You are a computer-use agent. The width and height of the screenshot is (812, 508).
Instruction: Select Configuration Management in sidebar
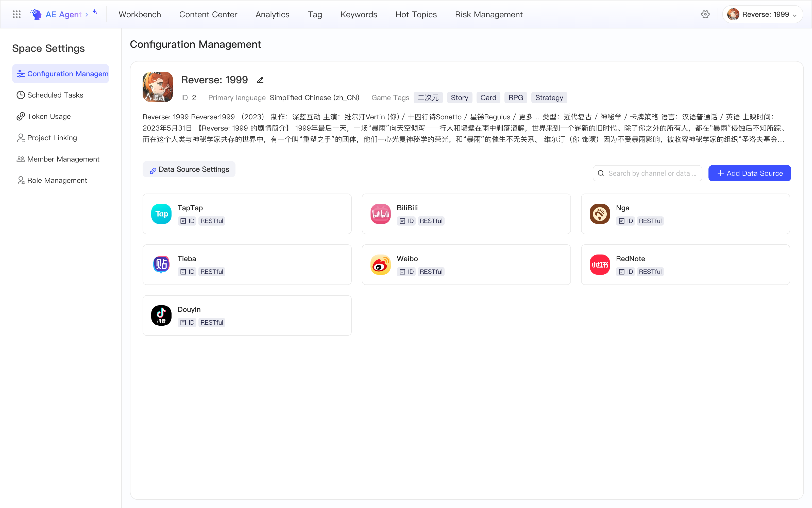point(61,74)
